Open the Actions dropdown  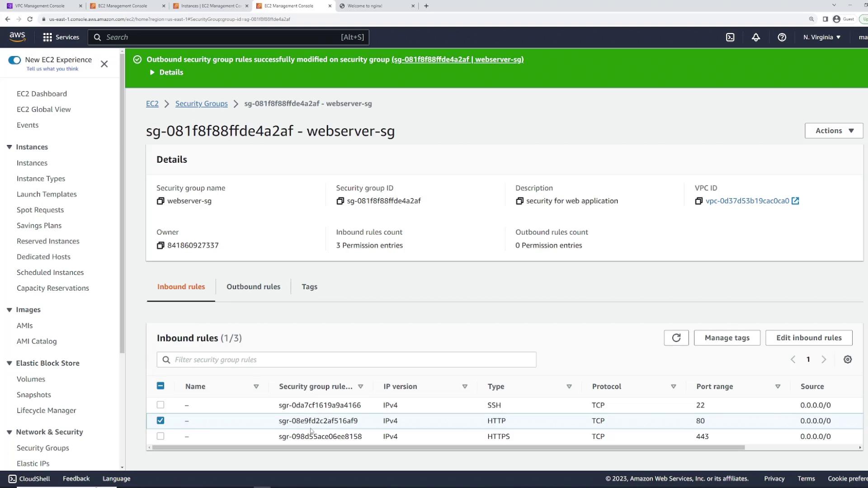[834, 131]
